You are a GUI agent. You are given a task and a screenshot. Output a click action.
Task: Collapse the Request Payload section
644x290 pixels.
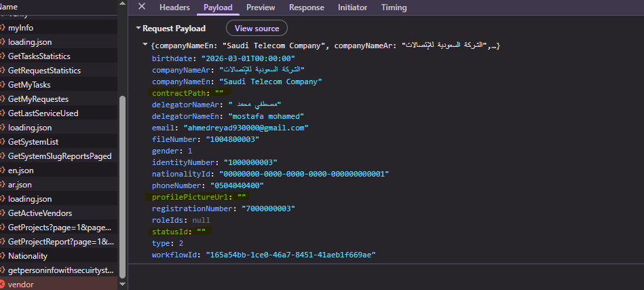[x=138, y=29]
